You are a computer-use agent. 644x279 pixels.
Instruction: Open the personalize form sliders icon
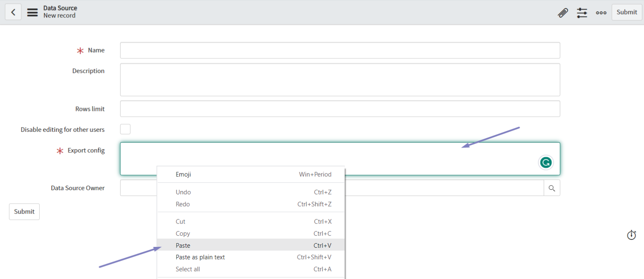[x=582, y=13]
